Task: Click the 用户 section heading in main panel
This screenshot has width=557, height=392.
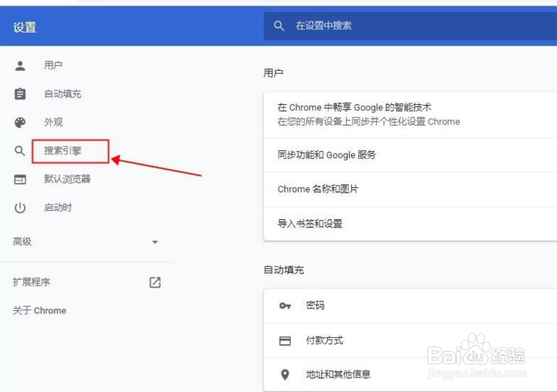Action: click(273, 73)
